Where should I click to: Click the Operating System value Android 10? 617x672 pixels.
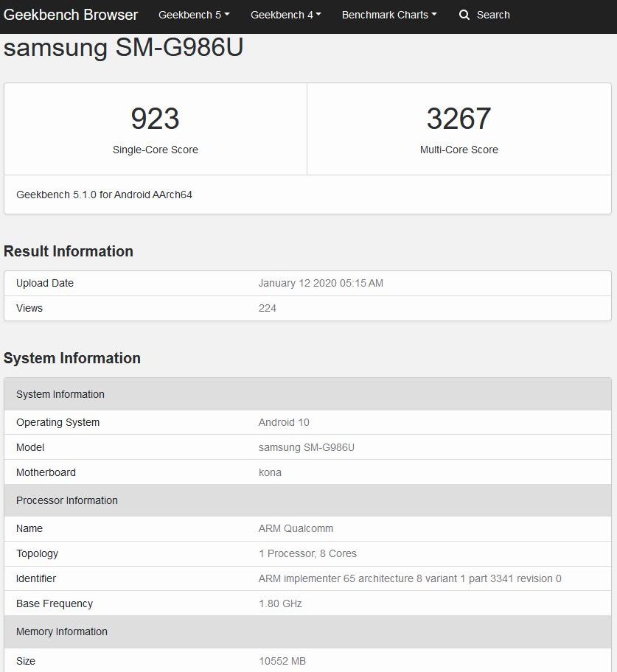tap(284, 422)
